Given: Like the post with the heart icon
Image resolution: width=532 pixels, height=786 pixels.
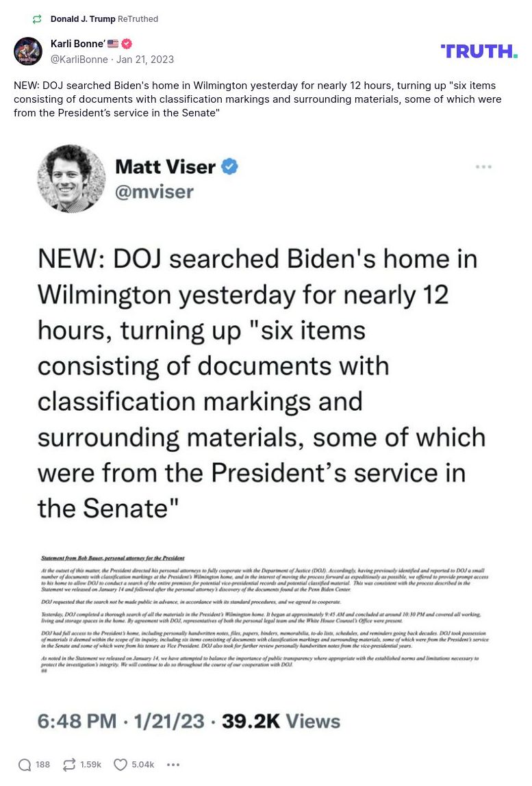Looking at the screenshot, I should click(x=121, y=765).
